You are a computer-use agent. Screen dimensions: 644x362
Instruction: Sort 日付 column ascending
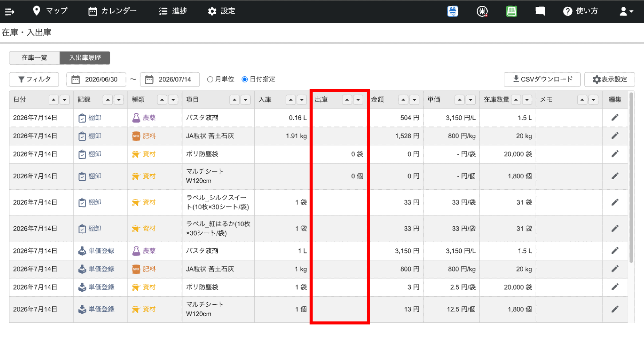pyautogui.click(x=54, y=100)
